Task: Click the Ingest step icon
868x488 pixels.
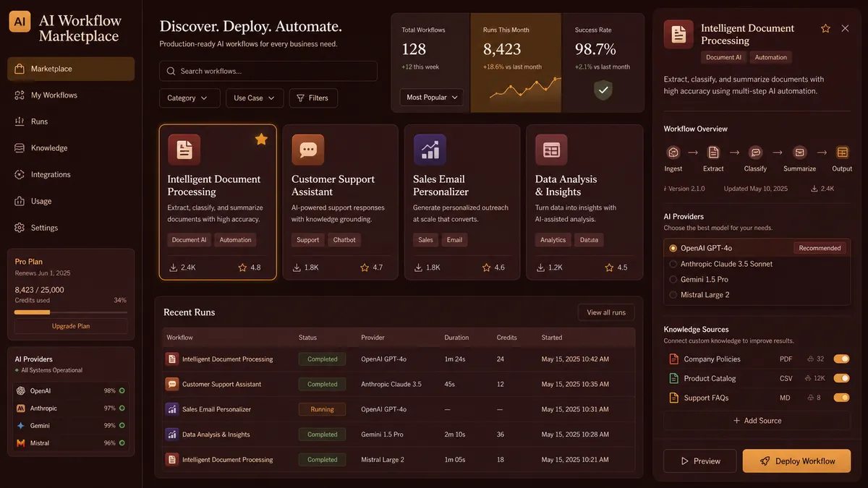Action: click(673, 153)
